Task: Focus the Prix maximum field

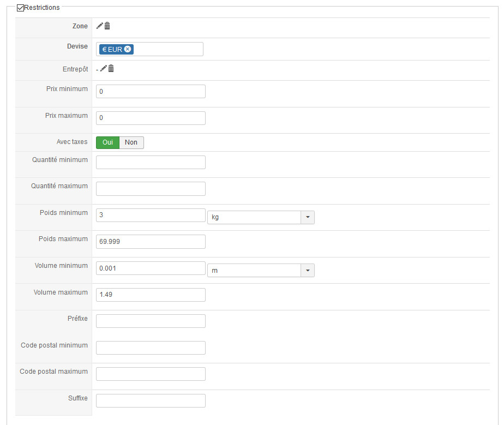Action: point(151,118)
